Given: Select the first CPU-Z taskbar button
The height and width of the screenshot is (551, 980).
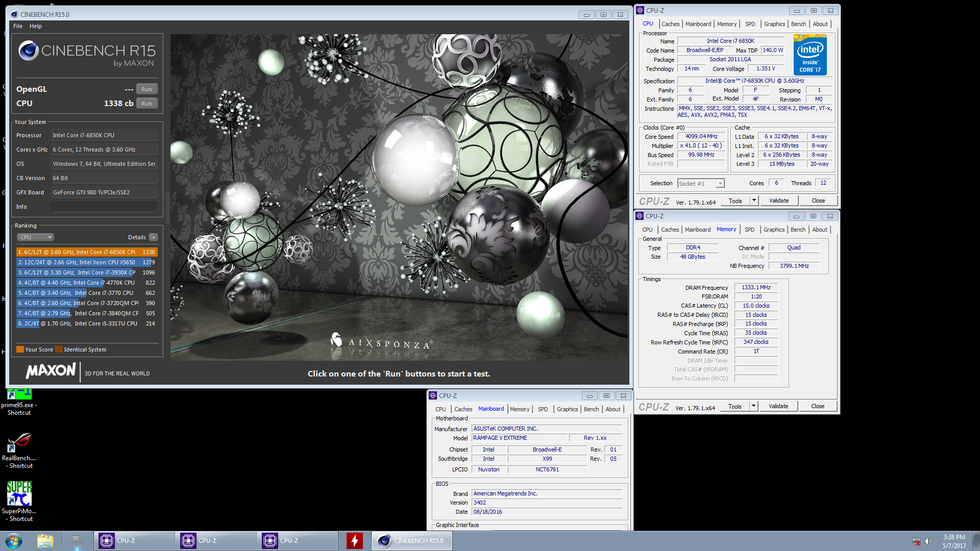Looking at the screenshot, I should pyautogui.click(x=134, y=541).
